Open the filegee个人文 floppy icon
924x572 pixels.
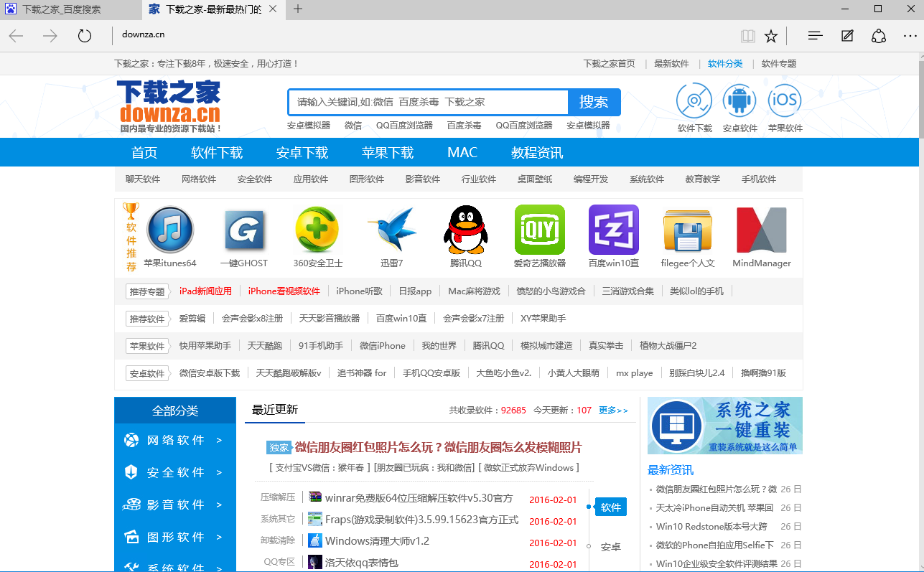click(x=688, y=231)
